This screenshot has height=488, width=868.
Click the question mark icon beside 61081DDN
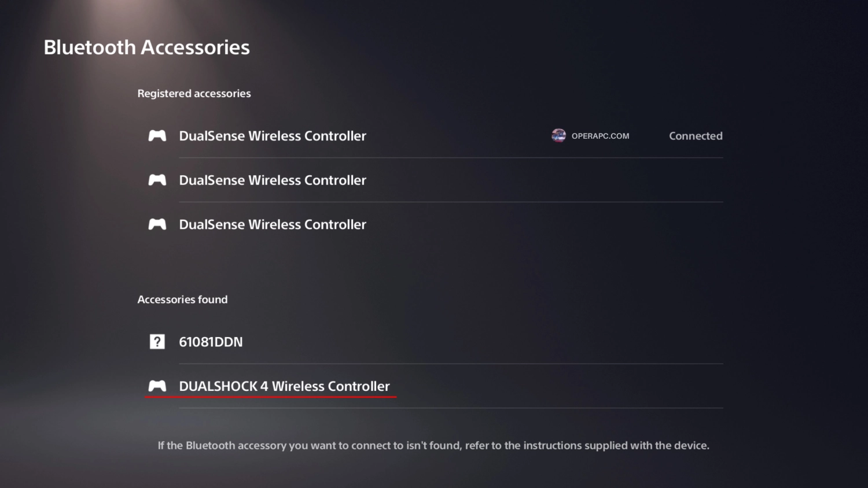click(157, 342)
